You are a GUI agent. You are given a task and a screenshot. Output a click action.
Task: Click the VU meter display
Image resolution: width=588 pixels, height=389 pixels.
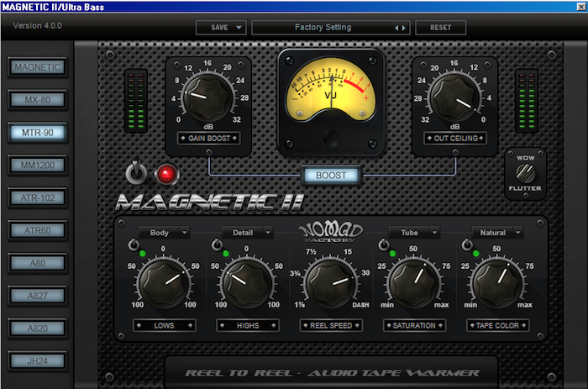(331, 89)
